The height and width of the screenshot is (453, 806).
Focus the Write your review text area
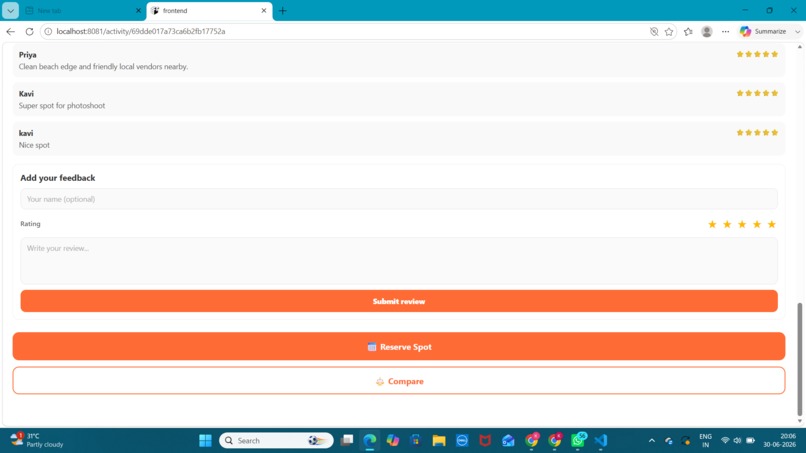click(399, 261)
